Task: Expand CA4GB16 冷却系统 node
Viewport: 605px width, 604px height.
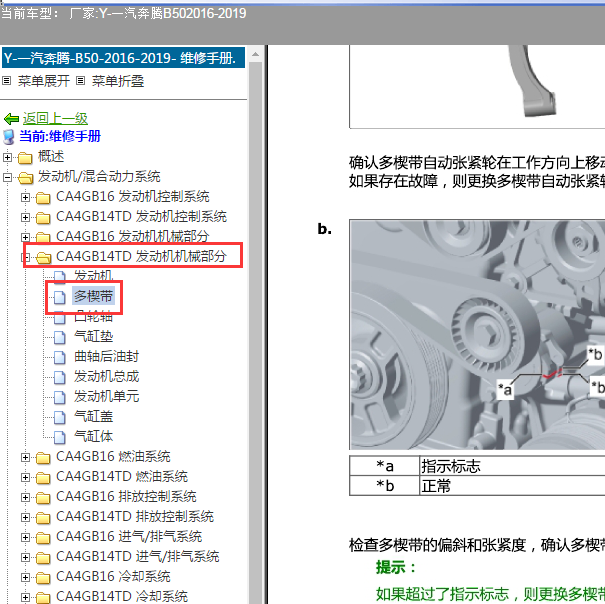Action: point(25,578)
